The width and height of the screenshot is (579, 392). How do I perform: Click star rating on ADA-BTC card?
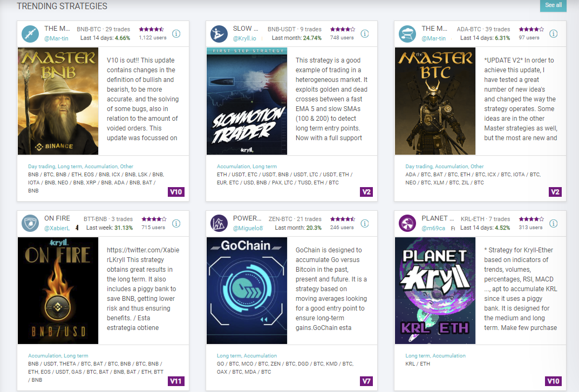click(531, 29)
